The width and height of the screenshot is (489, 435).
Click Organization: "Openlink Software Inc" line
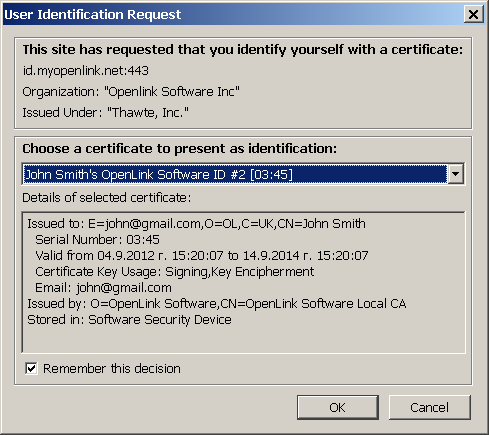coord(131,92)
